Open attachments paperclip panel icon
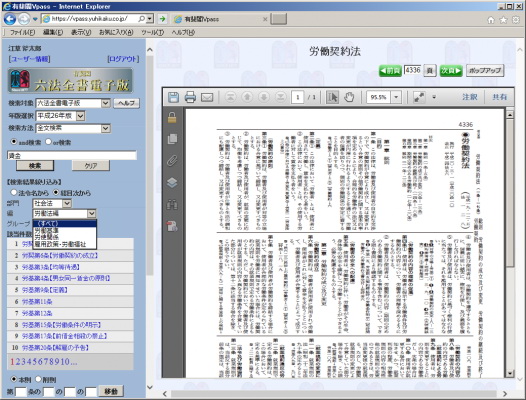Image resolution: width=526 pixels, height=400 pixels. (172, 160)
